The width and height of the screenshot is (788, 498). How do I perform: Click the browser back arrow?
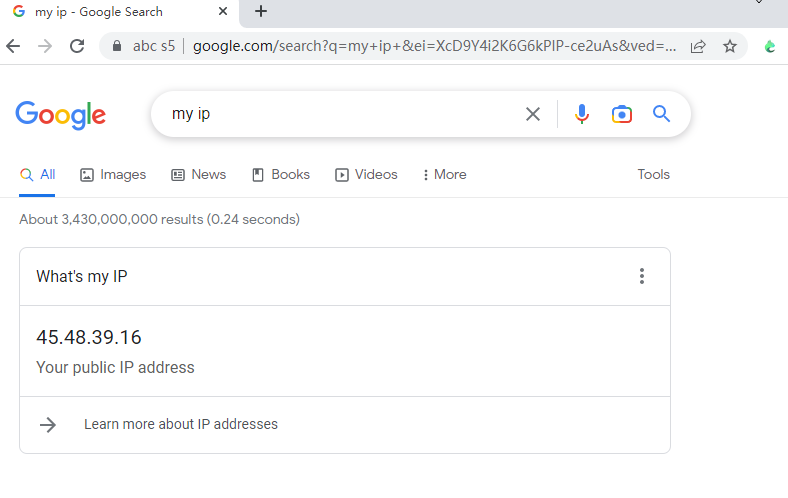pos(13,46)
